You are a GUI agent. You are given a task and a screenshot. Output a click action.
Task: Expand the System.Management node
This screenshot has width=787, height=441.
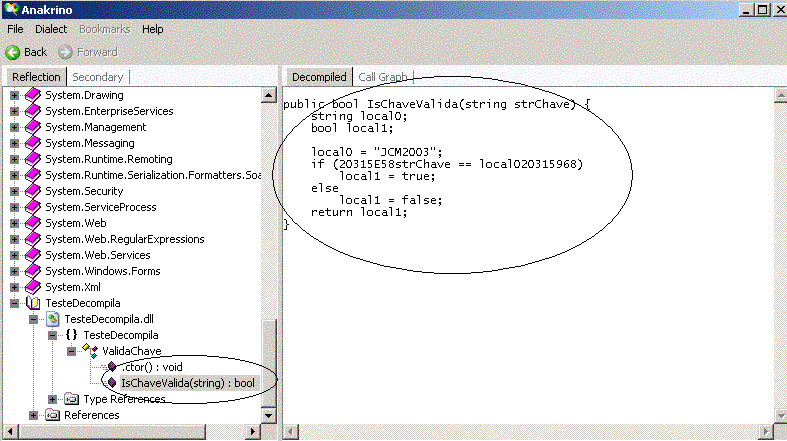click(14, 127)
